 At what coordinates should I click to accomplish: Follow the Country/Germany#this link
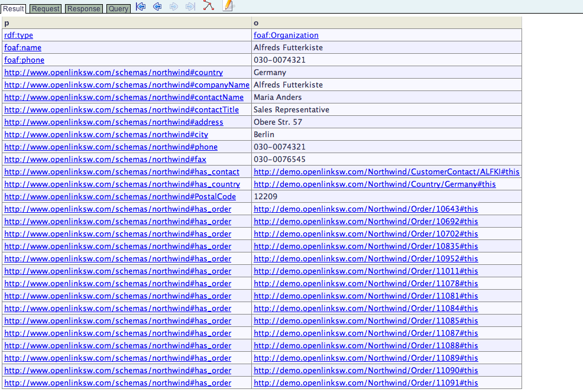(x=374, y=184)
